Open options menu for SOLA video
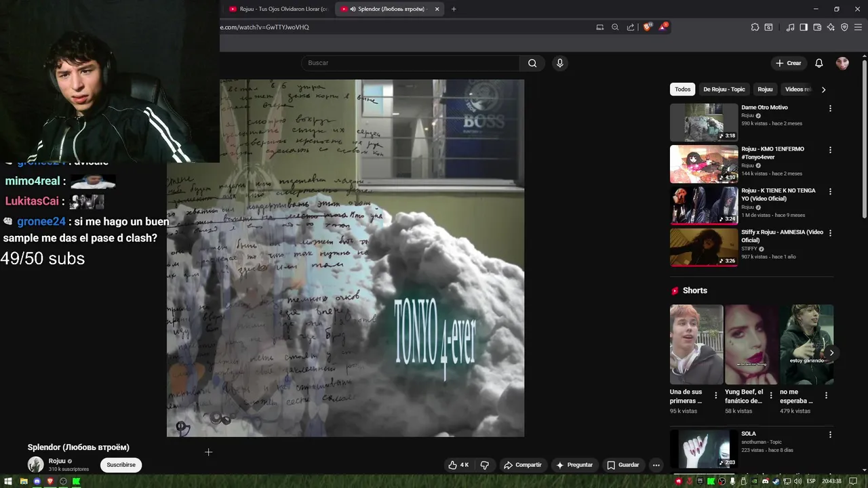This screenshot has width=868, height=488. pos(830,434)
